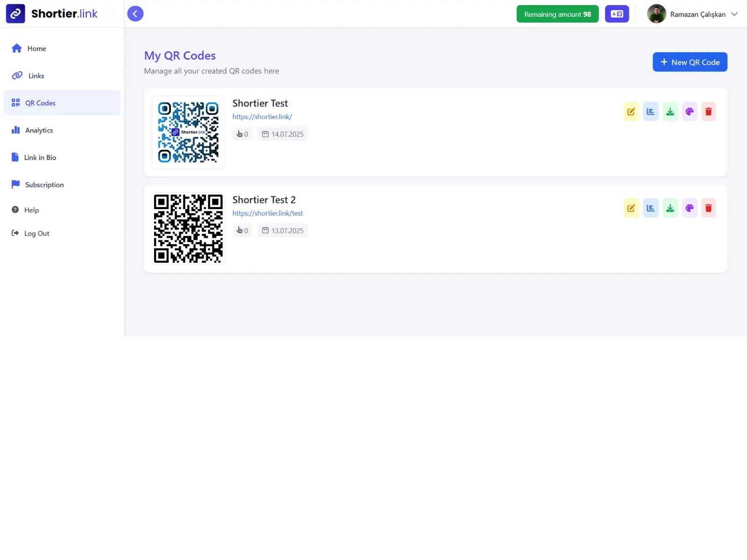Viewport: 747px width, 560px height.
Task: Expand the user menu chevron
Action: (734, 14)
